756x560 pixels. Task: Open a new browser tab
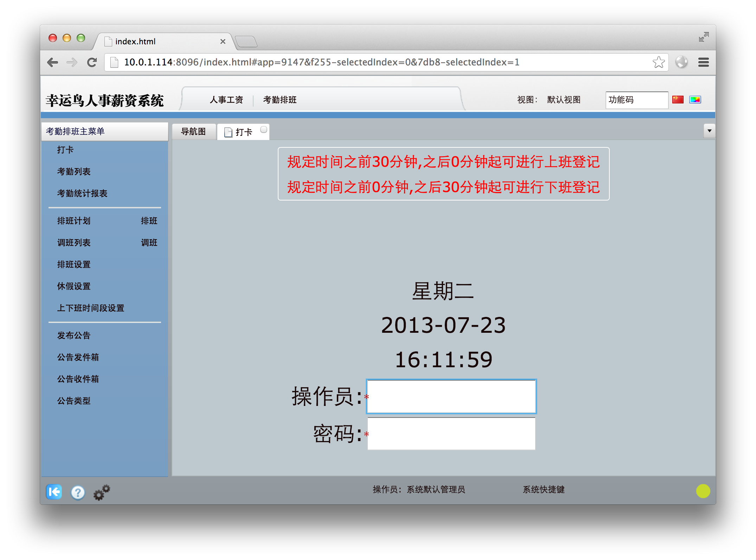click(246, 42)
